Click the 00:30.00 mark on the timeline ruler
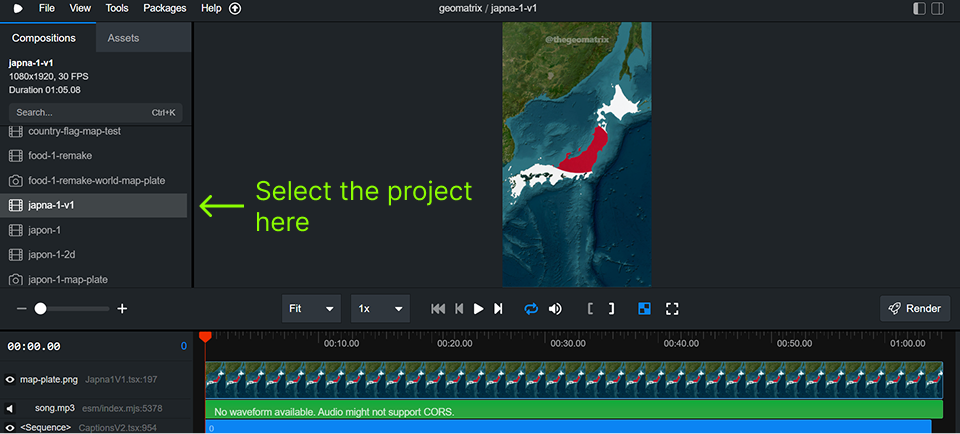Screen dimensions: 960x434 (x=568, y=343)
